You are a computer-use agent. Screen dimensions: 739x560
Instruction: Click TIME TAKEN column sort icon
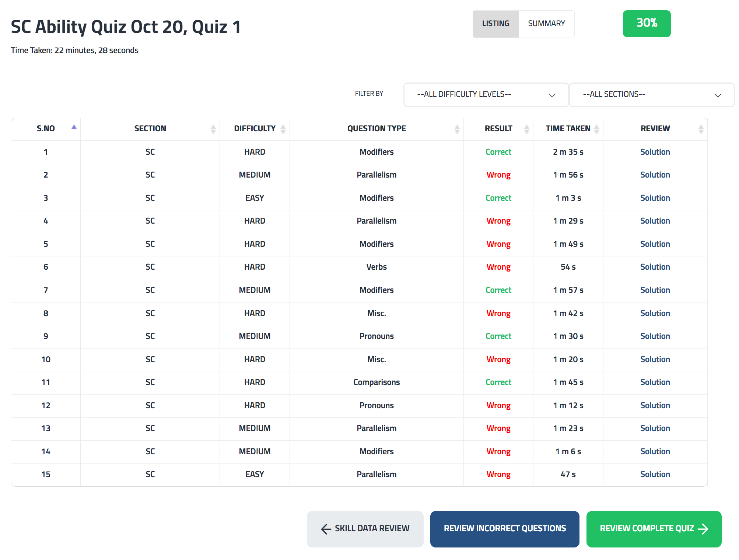click(x=596, y=129)
